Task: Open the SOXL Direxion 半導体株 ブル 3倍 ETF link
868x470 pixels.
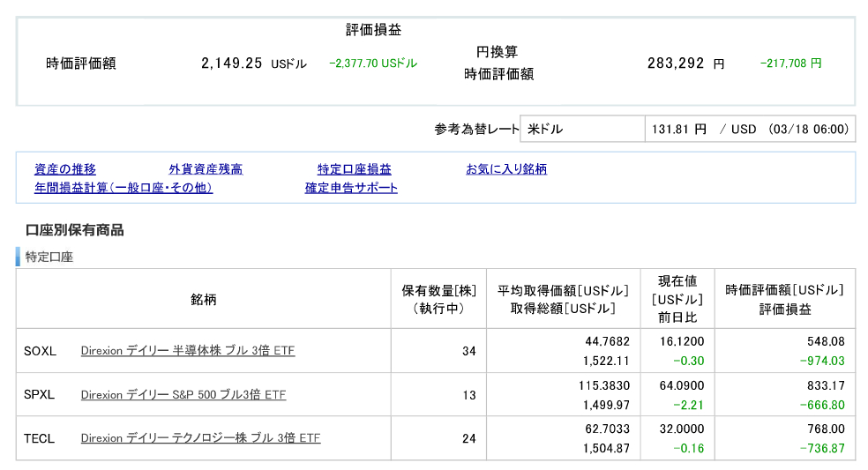Action: tap(188, 350)
